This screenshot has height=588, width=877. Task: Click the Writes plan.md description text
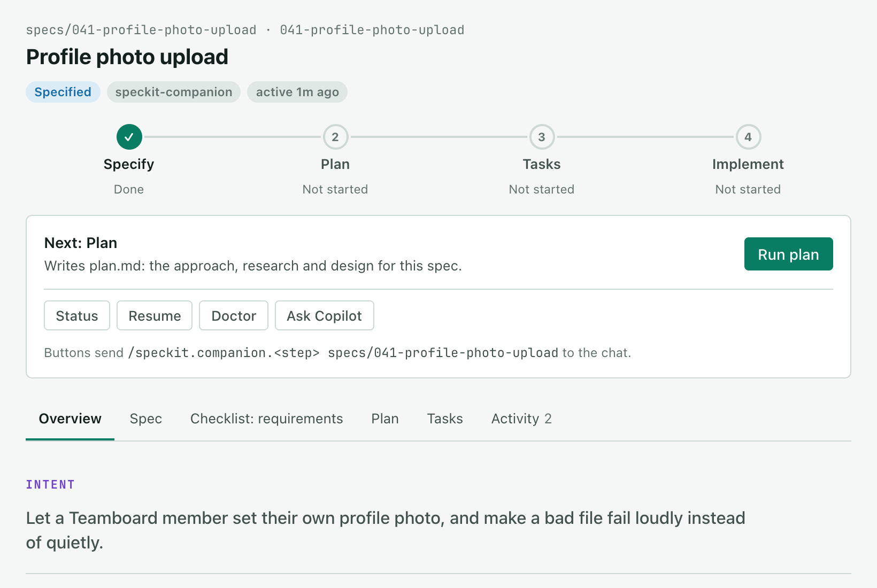coord(253,266)
